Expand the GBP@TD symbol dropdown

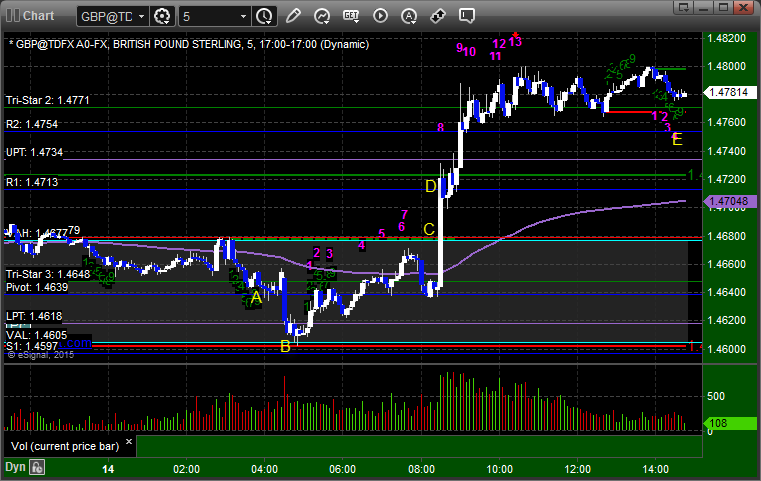pyautogui.click(x=141, y=17)
